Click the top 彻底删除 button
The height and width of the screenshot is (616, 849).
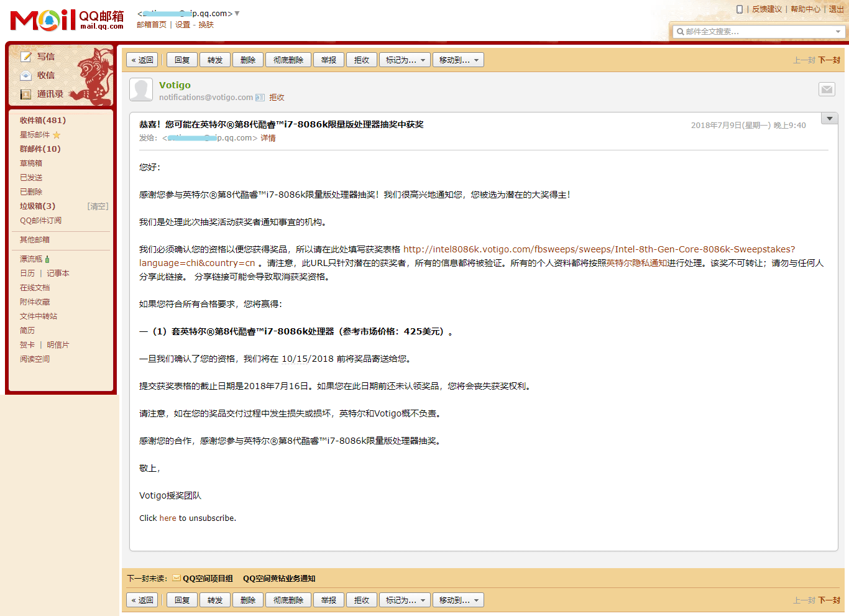tap(288, 60)
